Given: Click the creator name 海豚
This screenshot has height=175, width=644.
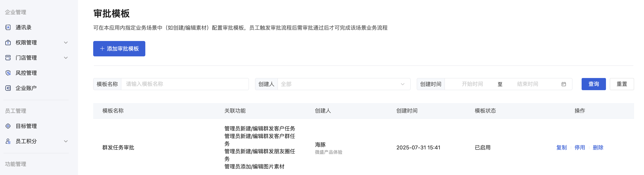Looking at the screenshot, I should (x=320, y=145).
